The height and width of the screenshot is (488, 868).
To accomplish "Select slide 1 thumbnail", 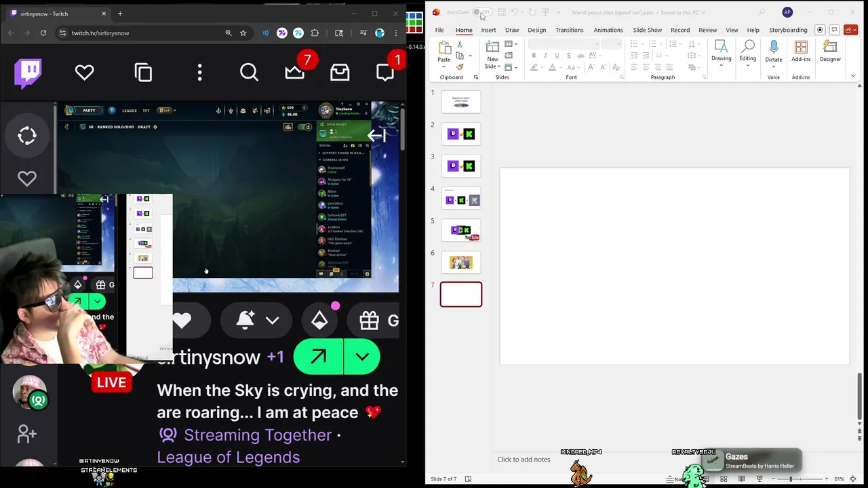I will (461, 102).
